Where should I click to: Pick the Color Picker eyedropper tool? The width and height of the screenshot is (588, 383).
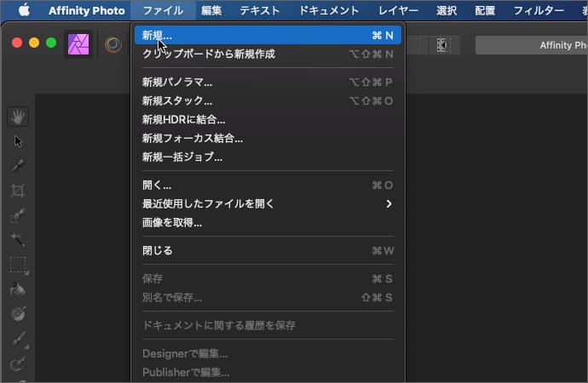coord(18,165)
